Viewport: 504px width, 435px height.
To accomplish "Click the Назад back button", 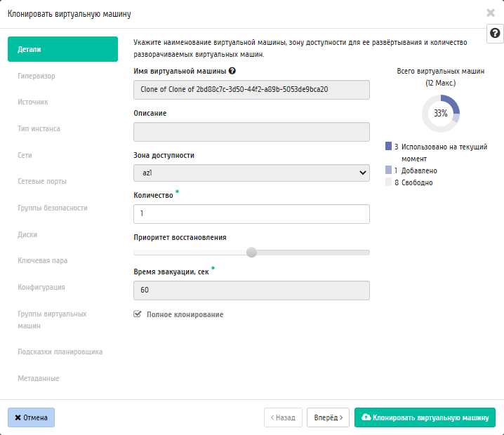I will pos(283,417).
